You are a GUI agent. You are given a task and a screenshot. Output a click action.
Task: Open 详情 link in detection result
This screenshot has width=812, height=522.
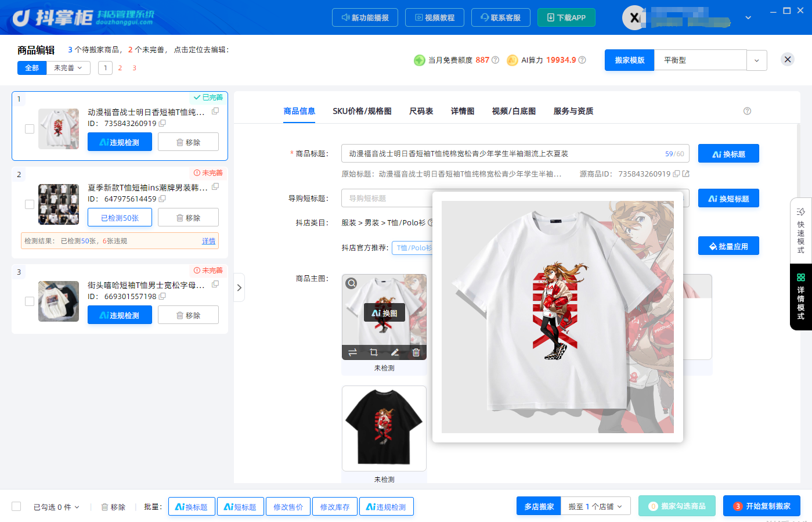tap(208, 241)
